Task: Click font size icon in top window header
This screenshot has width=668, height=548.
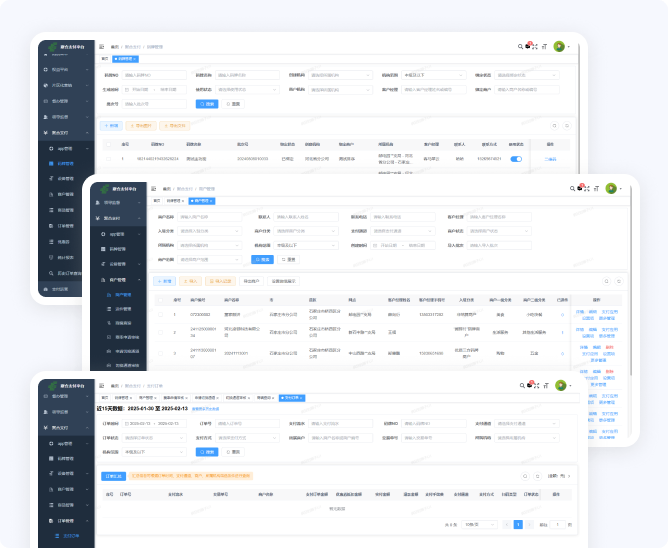Action: coord(544,46)
